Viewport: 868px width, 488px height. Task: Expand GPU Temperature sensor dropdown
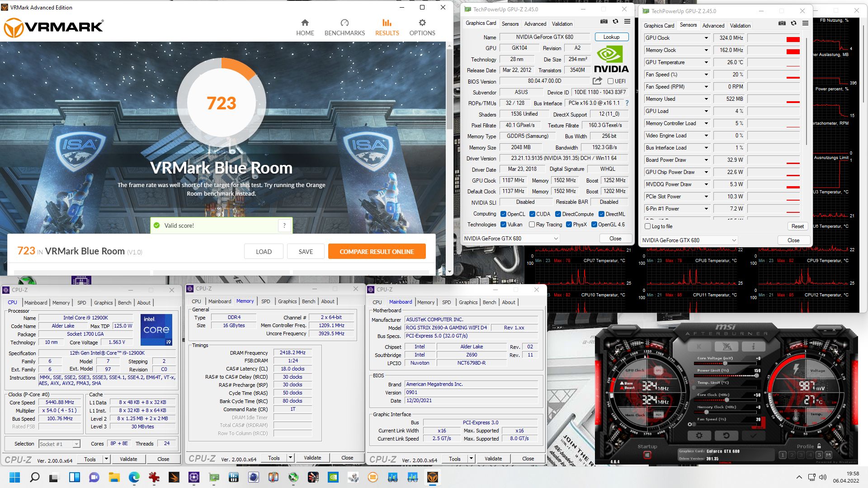coord(706,62)
